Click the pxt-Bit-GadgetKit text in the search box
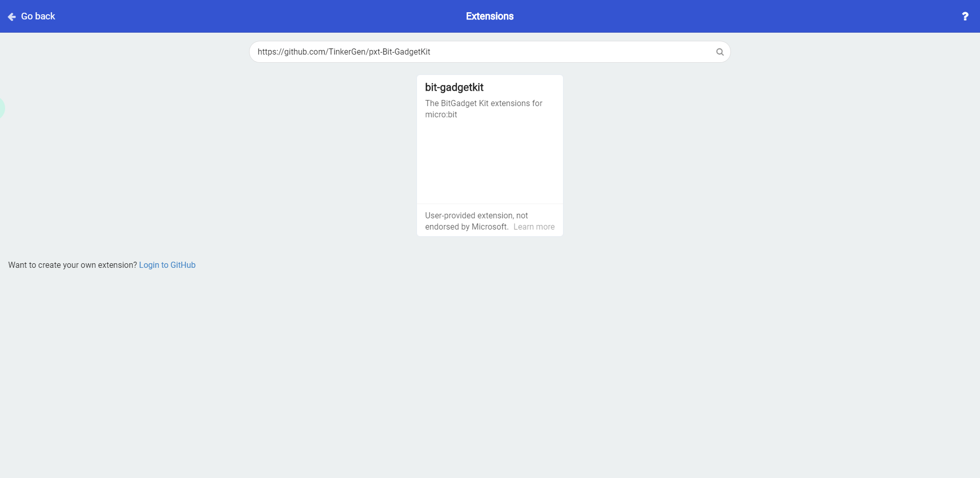Screen dimensions: 980x478 pos(399,52)
